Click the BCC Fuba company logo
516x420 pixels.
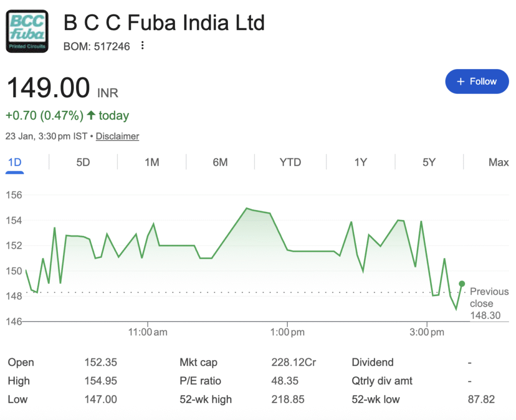[x=27, y=31]
